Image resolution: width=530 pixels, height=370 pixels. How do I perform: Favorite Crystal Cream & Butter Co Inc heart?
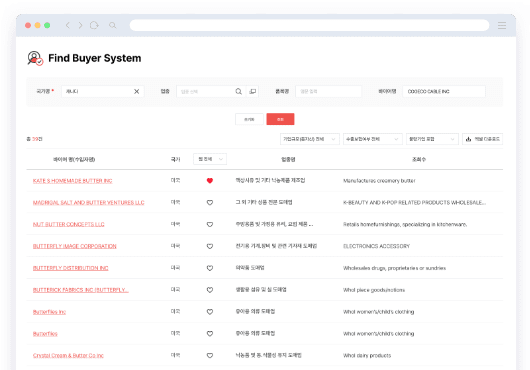point(210,355)
